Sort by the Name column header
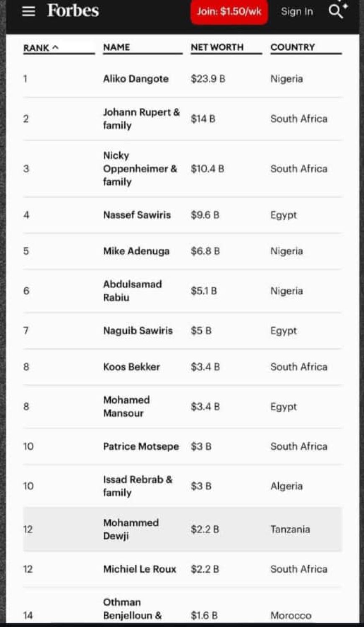Viewport: 364px width, 627px height. pyautogui.click(x=116, y=47)
